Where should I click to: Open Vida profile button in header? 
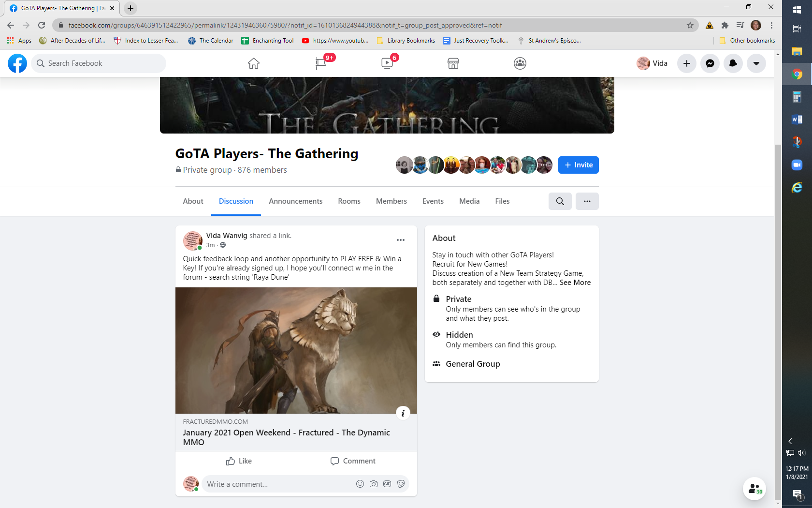click(x=652, y=63)
